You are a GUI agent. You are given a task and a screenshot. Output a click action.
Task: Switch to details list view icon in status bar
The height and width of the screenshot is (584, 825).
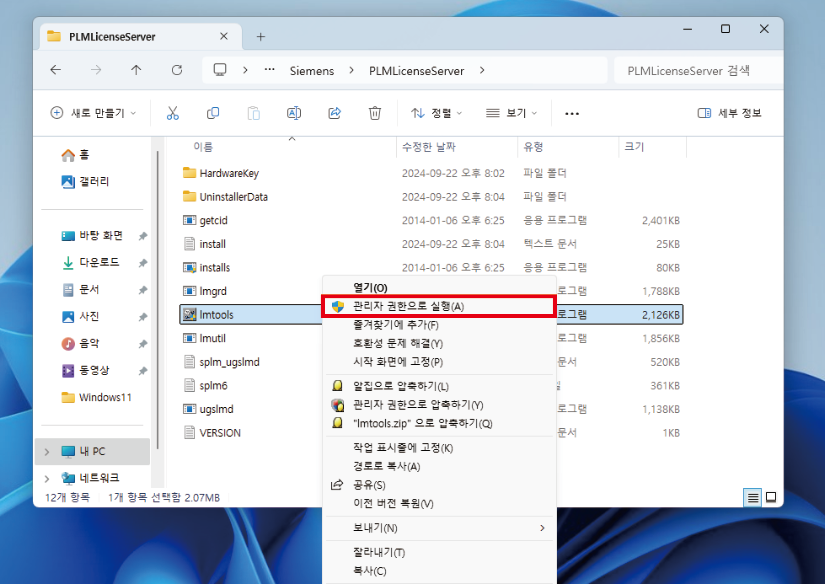click(753, 497)
